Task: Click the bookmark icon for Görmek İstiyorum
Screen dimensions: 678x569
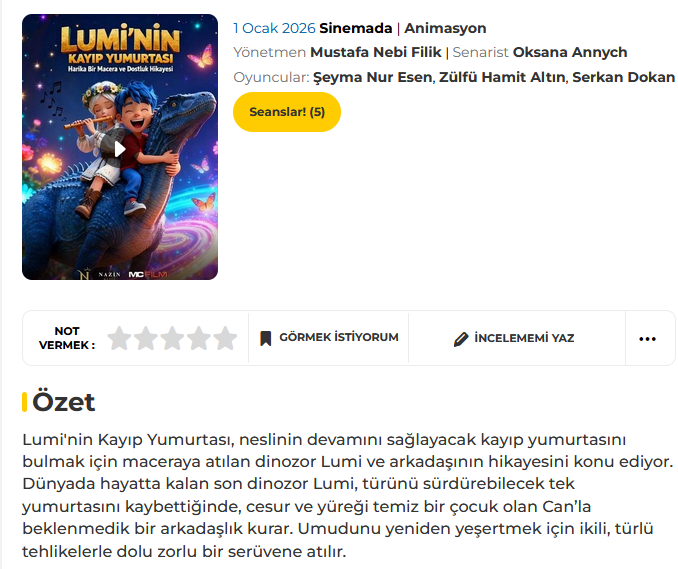Action: [x=266, y=338]
